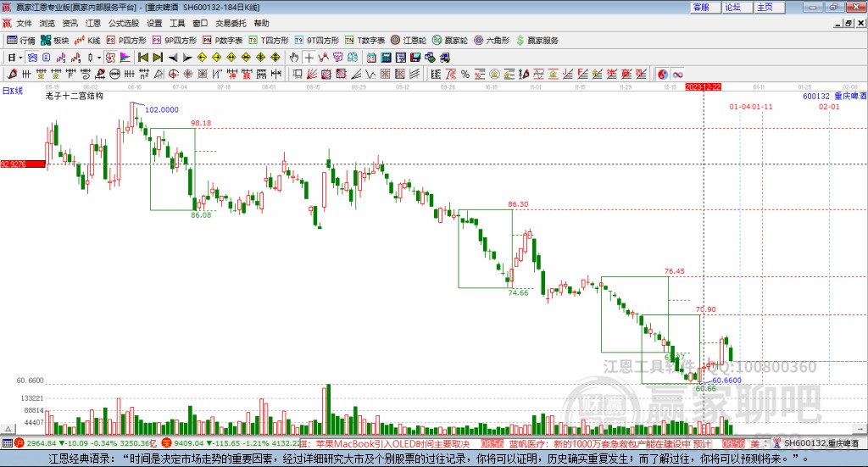Open the calculator icon in toolbar
The height and width of the screenshot is (467, 868).
tap(386, 58)
